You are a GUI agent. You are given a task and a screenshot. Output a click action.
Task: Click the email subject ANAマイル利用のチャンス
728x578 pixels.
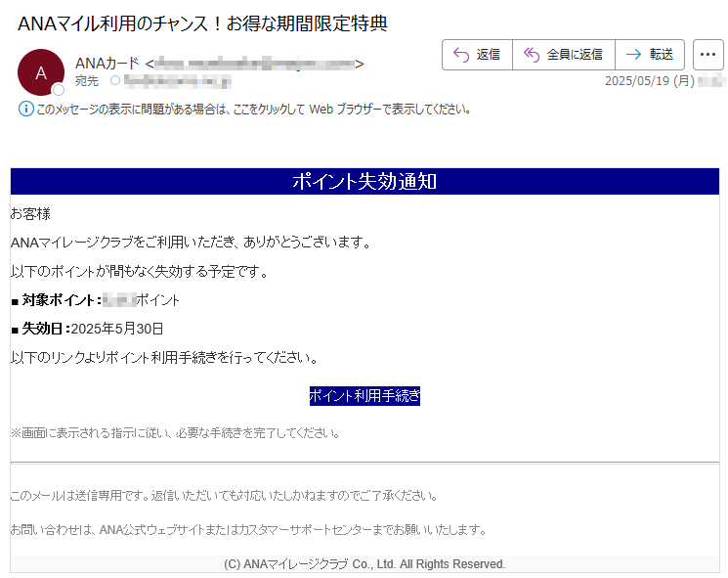point(202,23)
